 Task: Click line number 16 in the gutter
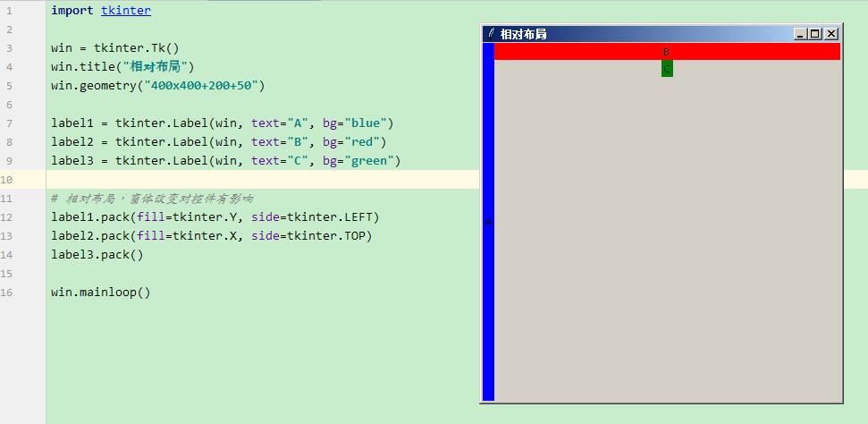pyautogui.click(x=6, y=293)
